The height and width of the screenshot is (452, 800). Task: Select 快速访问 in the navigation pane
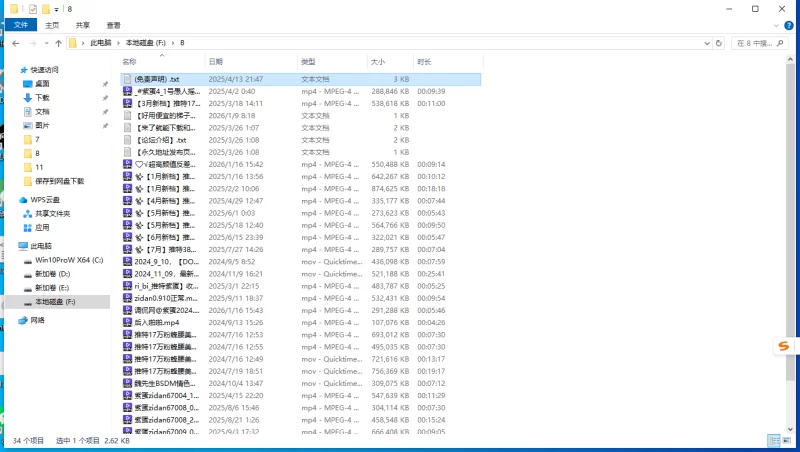click(x=44, y=70)
